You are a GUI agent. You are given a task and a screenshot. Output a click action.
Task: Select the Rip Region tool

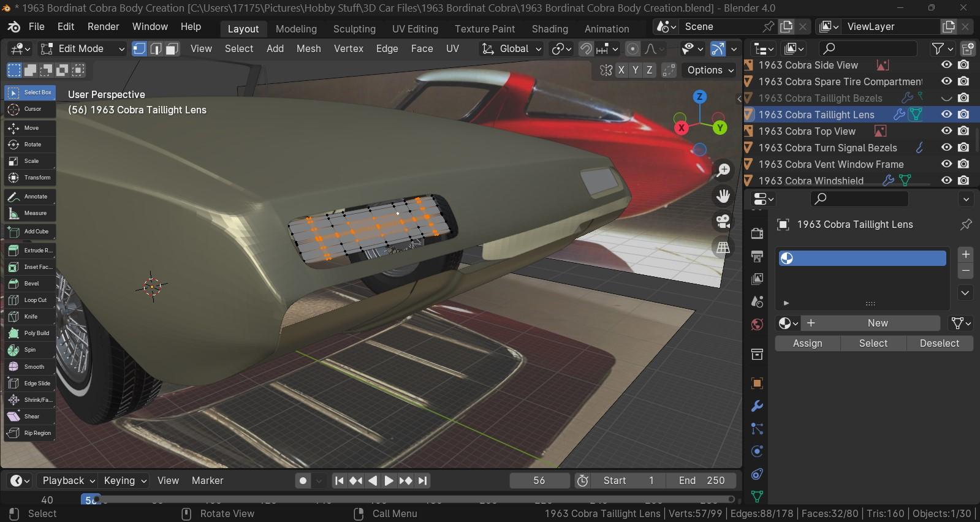click(x=29, y=433)
